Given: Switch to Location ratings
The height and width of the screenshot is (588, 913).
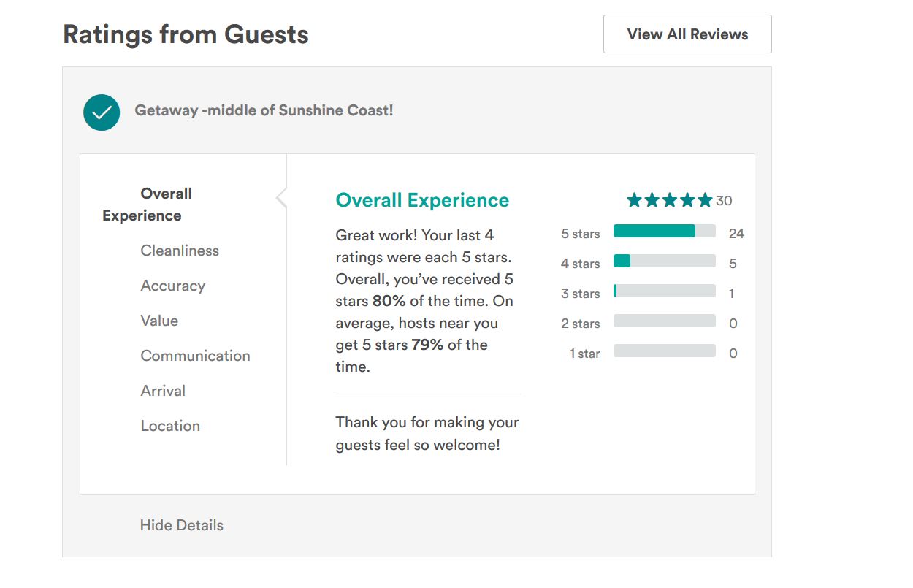Looking at the screenshot, I should [x=170, y=426].
